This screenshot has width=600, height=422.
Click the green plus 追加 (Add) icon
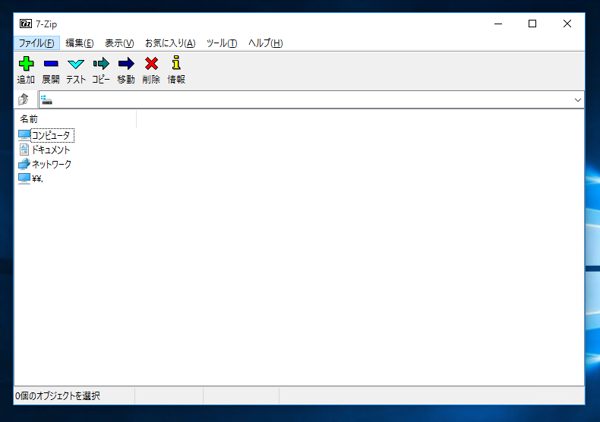pyautogui.click(x=26, y=64)
